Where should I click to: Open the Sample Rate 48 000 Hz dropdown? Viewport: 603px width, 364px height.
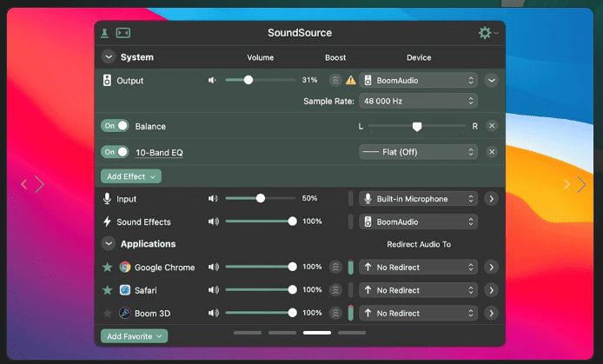click(x=419, y=101)
